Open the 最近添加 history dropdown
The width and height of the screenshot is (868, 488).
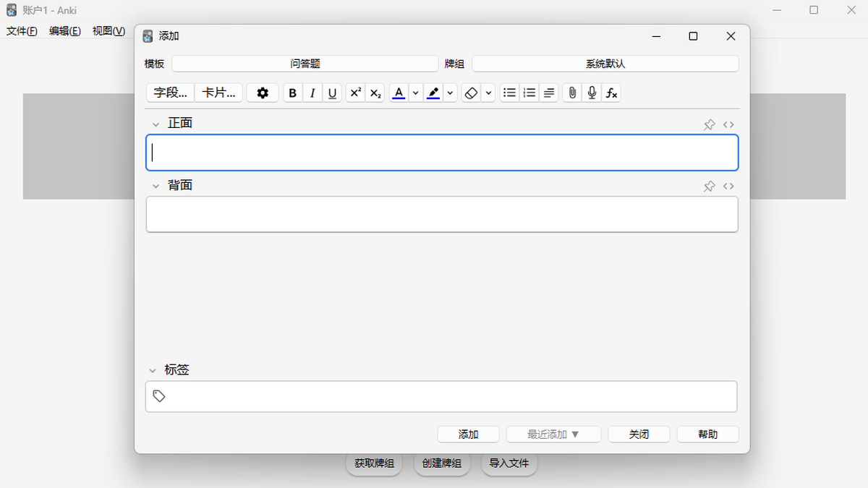pos(554,435)
